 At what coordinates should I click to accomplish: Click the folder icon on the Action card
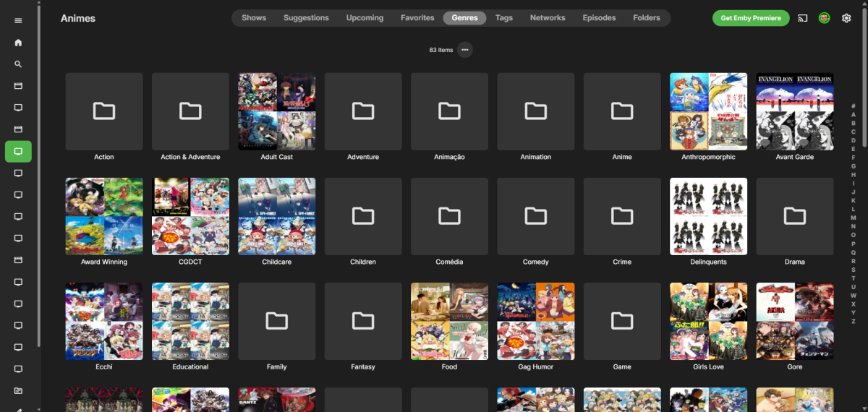104,111
